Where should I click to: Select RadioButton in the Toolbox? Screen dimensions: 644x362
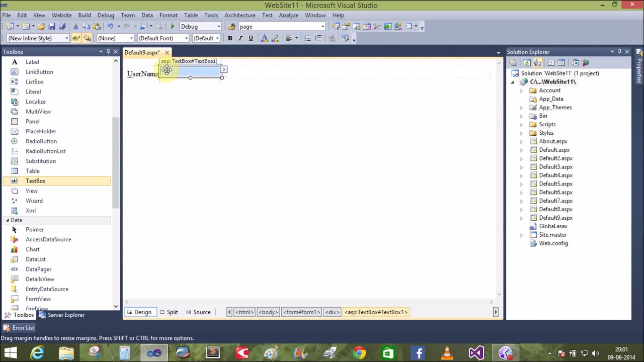[x=41, y=141]
